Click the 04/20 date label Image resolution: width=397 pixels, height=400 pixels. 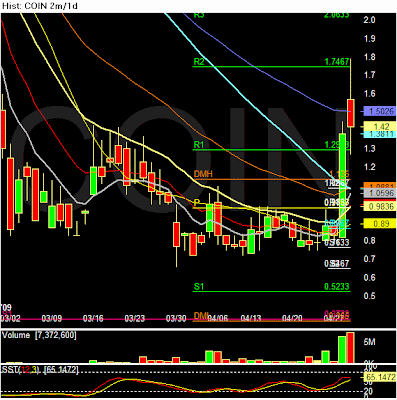tap(292, 318)
